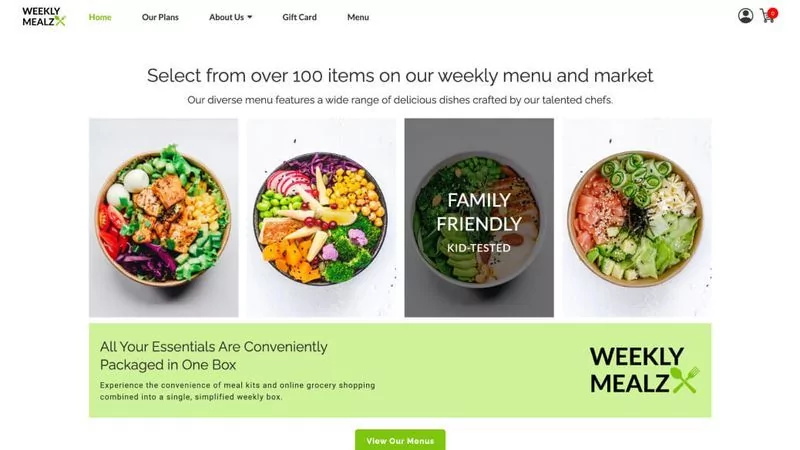Open the shopping cart icon

pyautogui.click(x=767, y=16)
